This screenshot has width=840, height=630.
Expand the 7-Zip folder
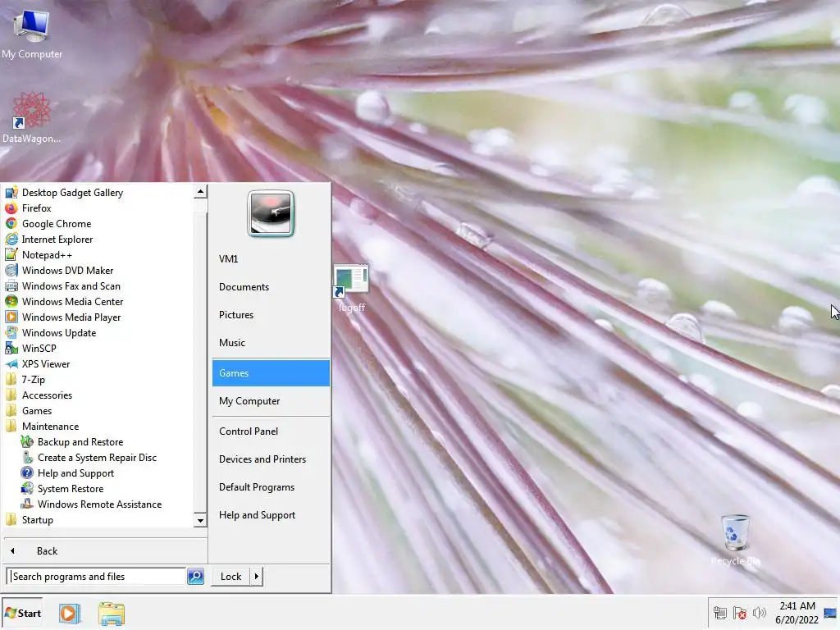pos(33,379)
